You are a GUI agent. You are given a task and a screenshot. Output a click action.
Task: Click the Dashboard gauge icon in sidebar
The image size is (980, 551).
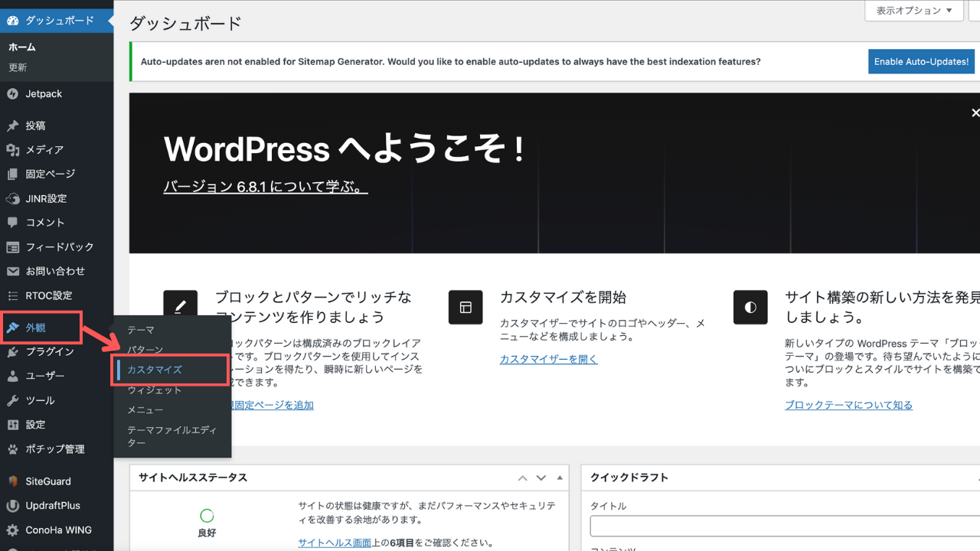(x=12, y=21)
